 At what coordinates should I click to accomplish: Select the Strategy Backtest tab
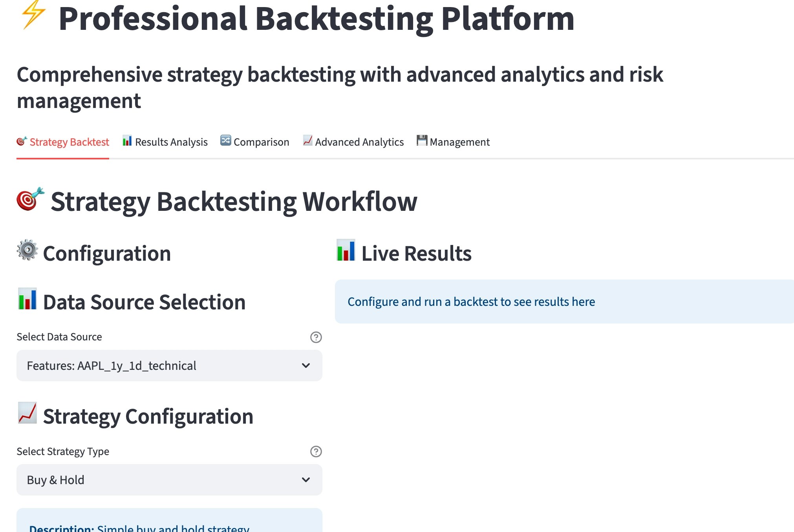(63, 142)
